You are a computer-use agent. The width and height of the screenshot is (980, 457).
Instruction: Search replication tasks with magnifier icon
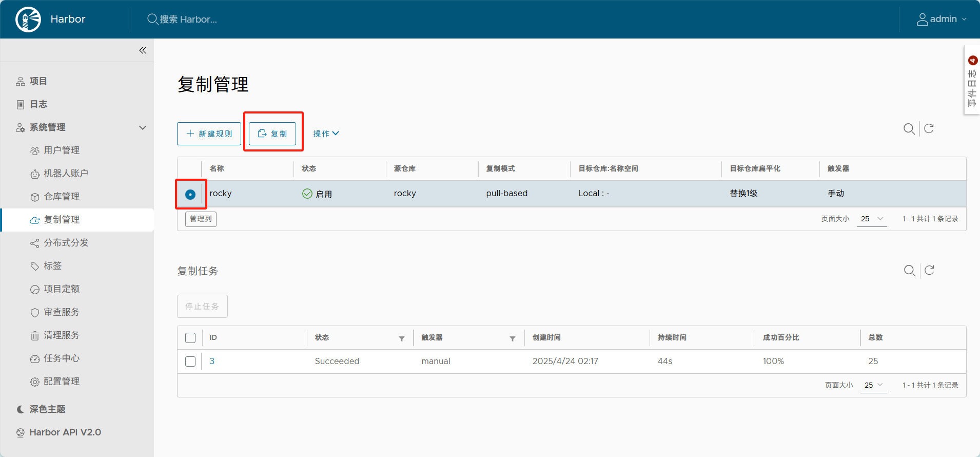(x=910, y=270)
